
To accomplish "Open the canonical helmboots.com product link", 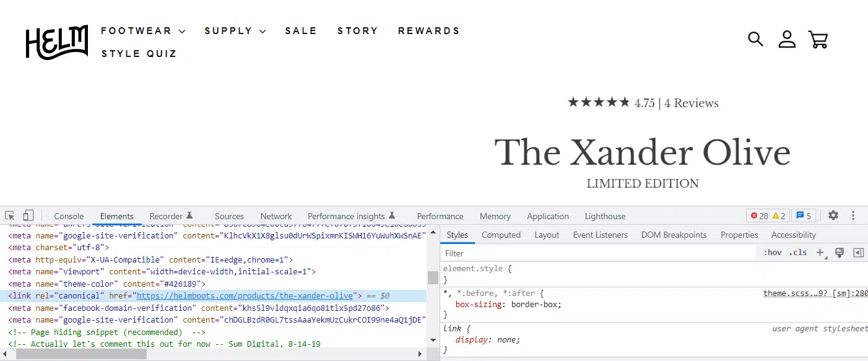I will click(244, 295).
